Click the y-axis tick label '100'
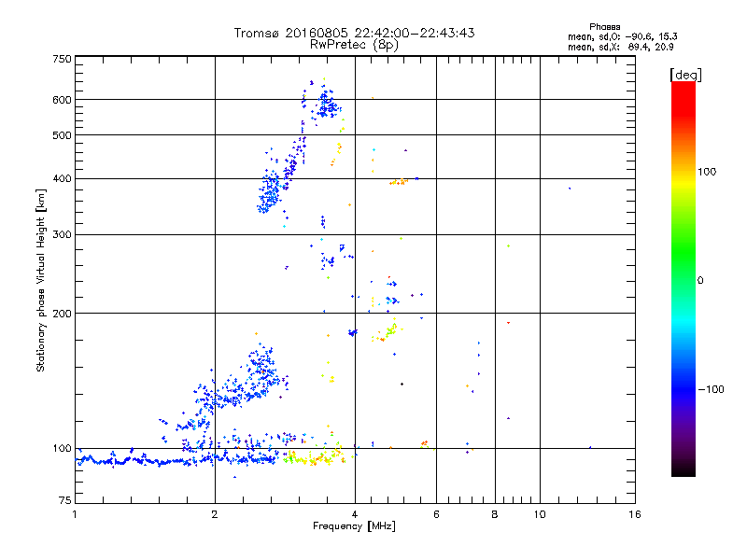This screenshot has width=747, height=560. 62,449
